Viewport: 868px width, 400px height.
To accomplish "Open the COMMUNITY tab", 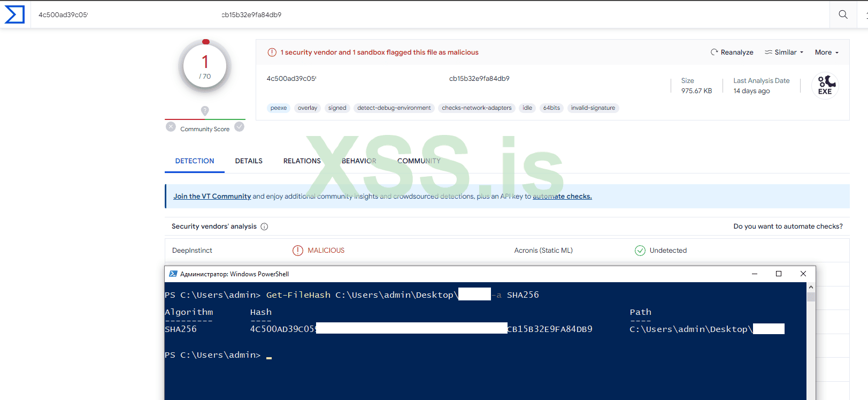I will coord(419,161).
